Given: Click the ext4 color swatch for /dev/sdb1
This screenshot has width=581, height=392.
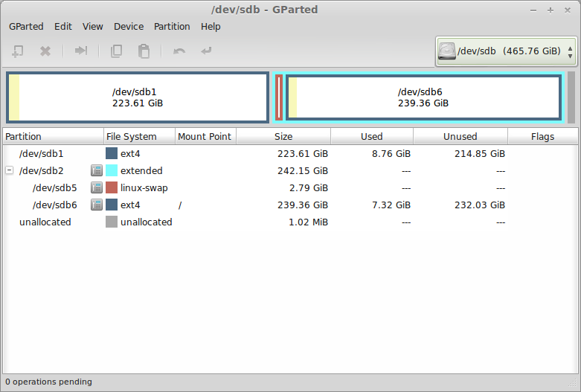Looking at the screenshot, I should tap(112, 153).
